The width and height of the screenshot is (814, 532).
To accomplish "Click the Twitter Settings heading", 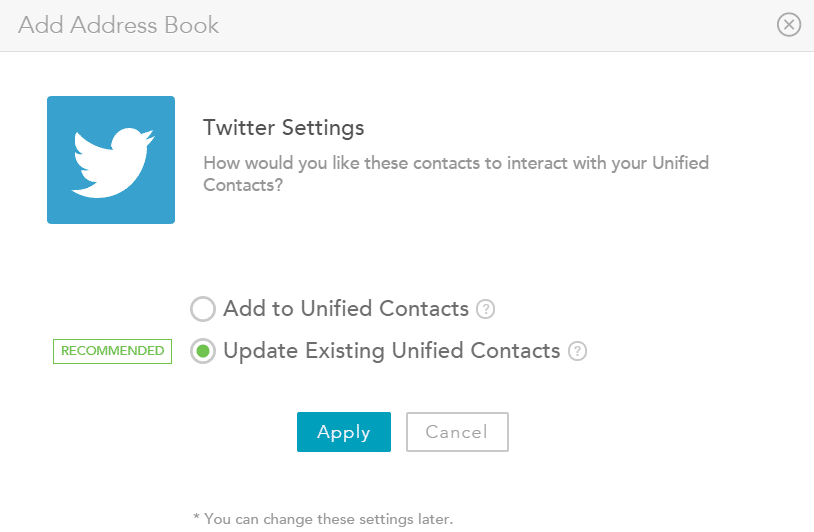I will (x=283, y=128).
